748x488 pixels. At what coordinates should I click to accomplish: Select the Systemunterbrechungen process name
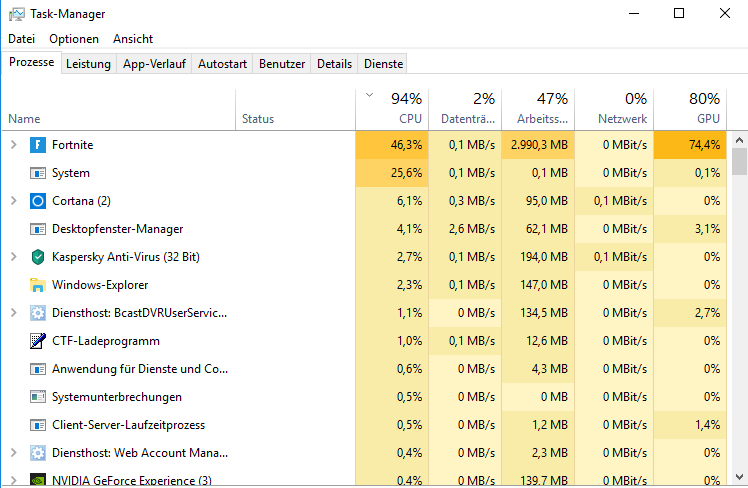click(x=116, y=397)
